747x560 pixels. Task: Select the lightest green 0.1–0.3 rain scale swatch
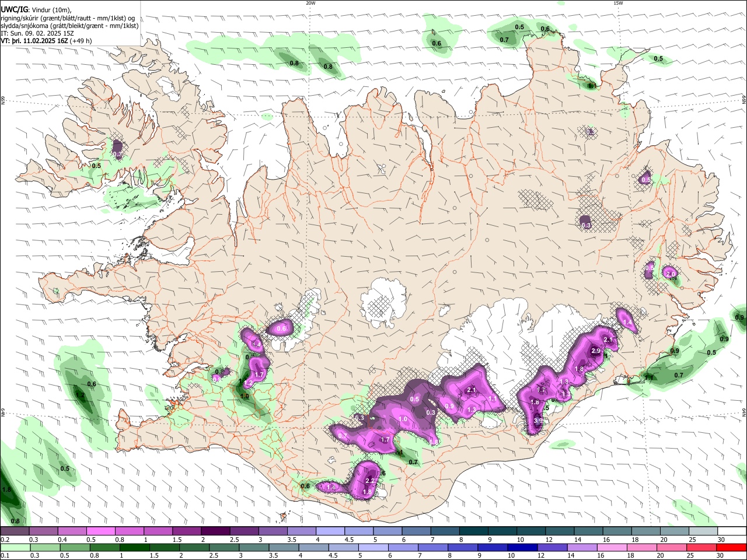15,547
